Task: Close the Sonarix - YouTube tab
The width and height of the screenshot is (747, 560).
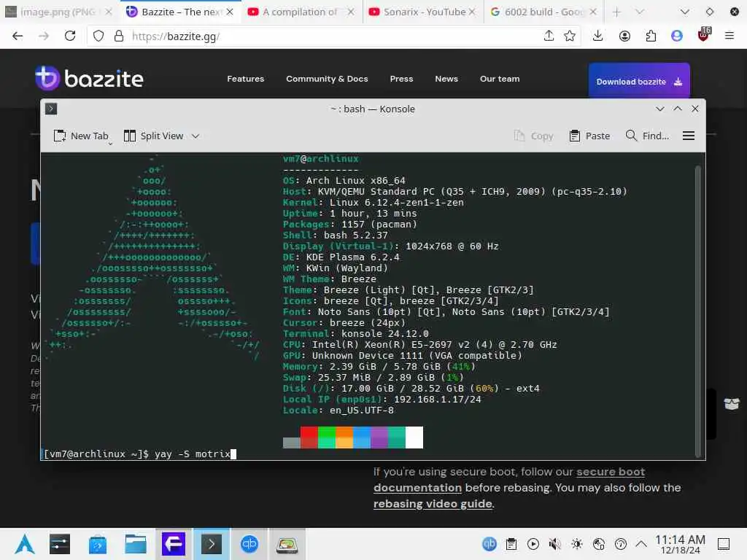Action: click(x=472, y=12)
